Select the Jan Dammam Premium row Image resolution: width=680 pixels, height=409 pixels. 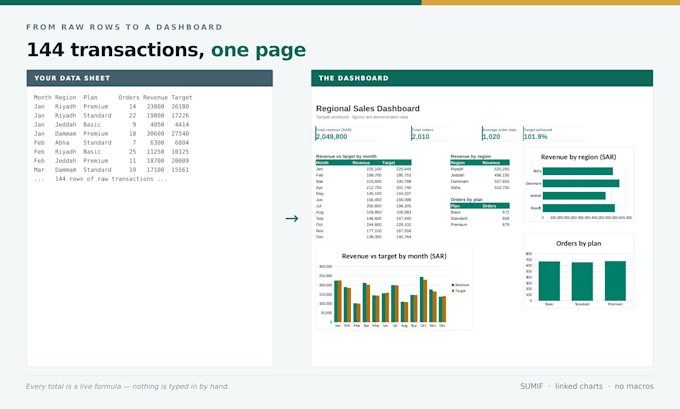pos(111,134)
